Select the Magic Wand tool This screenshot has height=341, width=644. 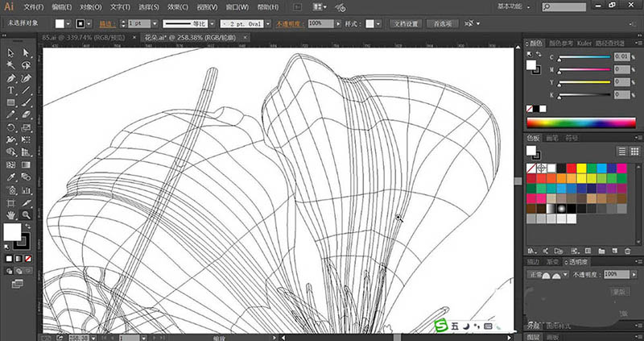10,65
